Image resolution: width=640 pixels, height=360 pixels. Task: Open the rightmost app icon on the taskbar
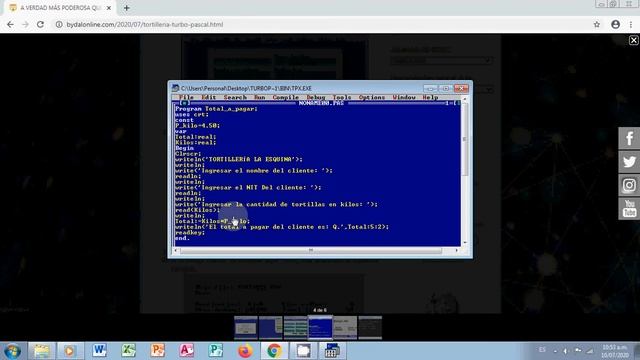(x=332, y=351)
